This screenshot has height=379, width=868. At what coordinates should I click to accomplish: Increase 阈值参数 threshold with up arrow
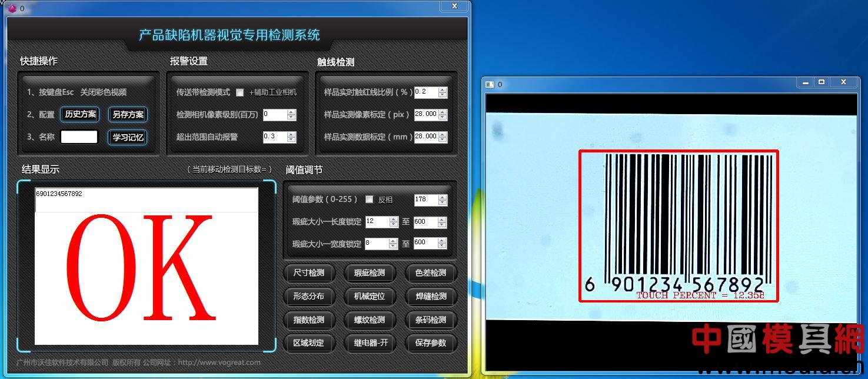pyautogui.click(x=443, y=197)
